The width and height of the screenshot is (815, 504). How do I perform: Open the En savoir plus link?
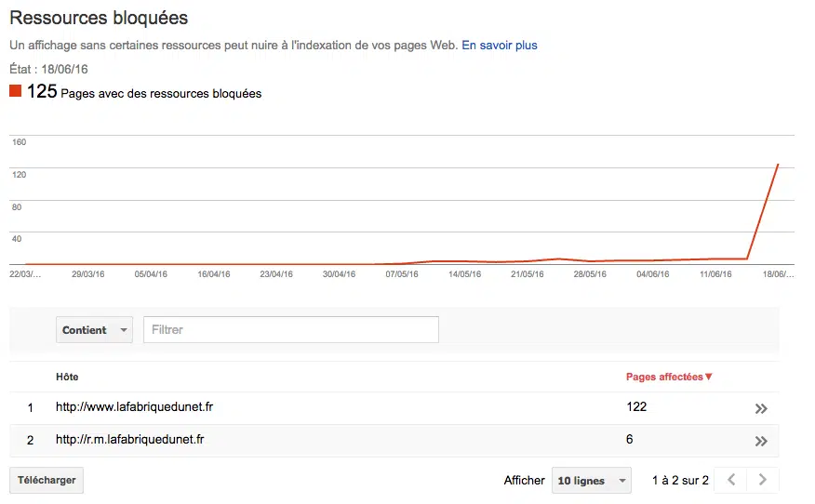coord(500,45)
